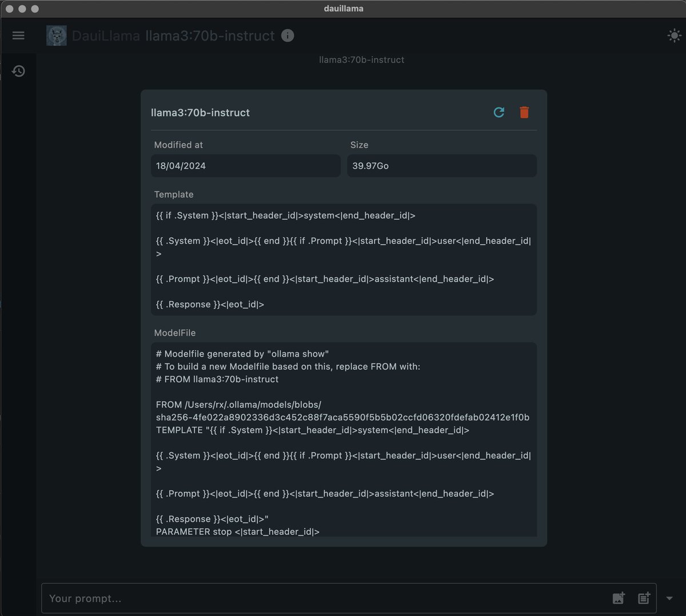Show model info via the info icon
Screen dimensions: 686x616
point(288,35)
